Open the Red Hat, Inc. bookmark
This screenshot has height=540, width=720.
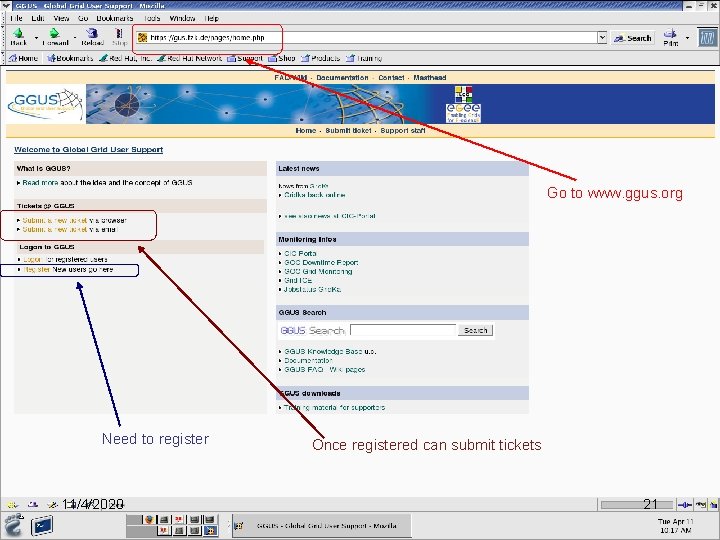(x=125, y=58)
